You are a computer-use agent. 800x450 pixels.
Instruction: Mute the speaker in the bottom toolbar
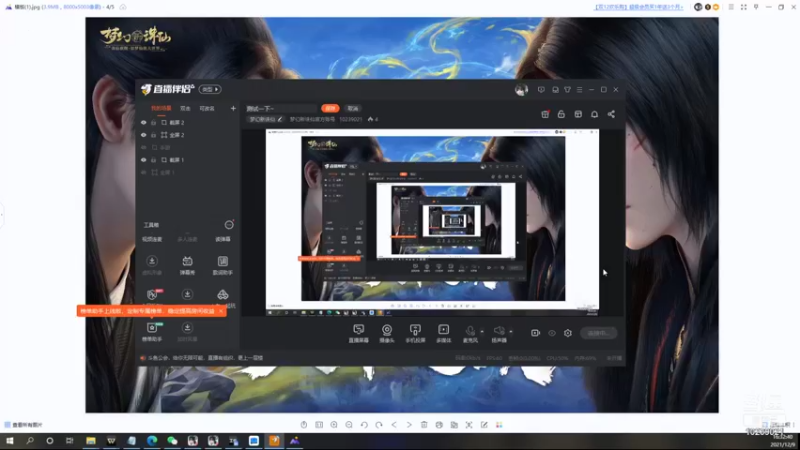click(499, 333)
